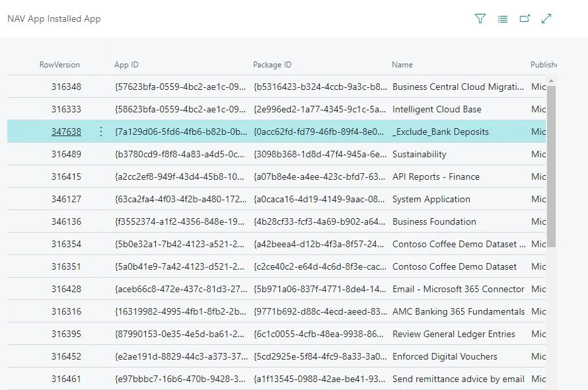Select the System Application name cell

coord(431,200)
